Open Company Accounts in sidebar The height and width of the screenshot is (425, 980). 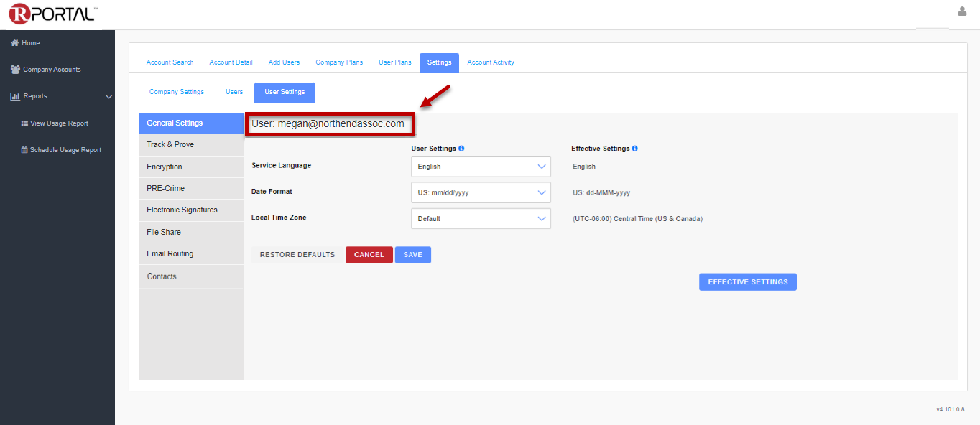pyautogui.click(x=51, y=70)
